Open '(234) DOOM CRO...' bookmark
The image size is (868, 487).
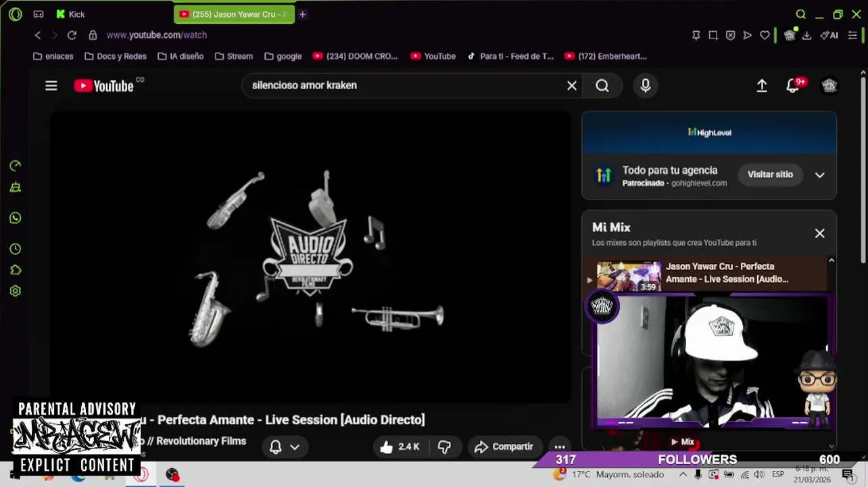(355, 56)
